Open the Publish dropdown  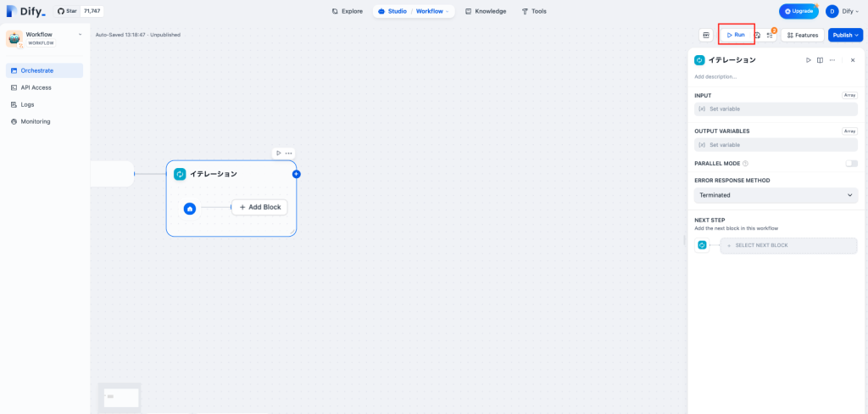(x=845, y=35)
